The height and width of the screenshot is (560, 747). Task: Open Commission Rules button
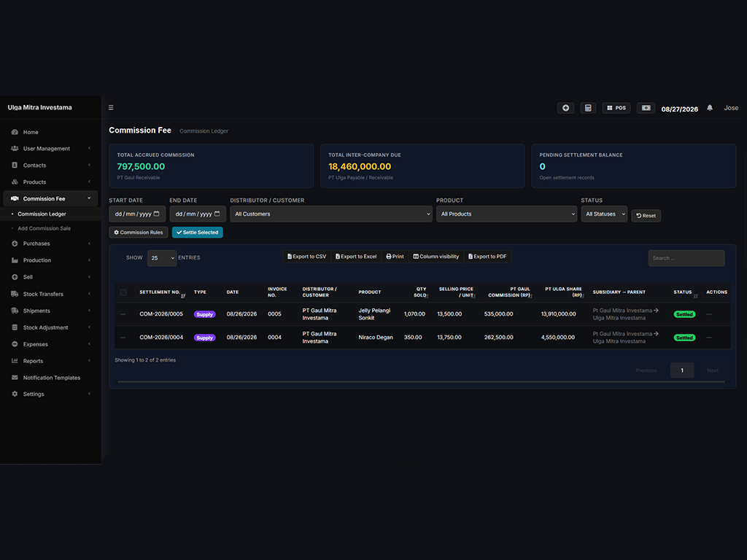click(138, 233)
